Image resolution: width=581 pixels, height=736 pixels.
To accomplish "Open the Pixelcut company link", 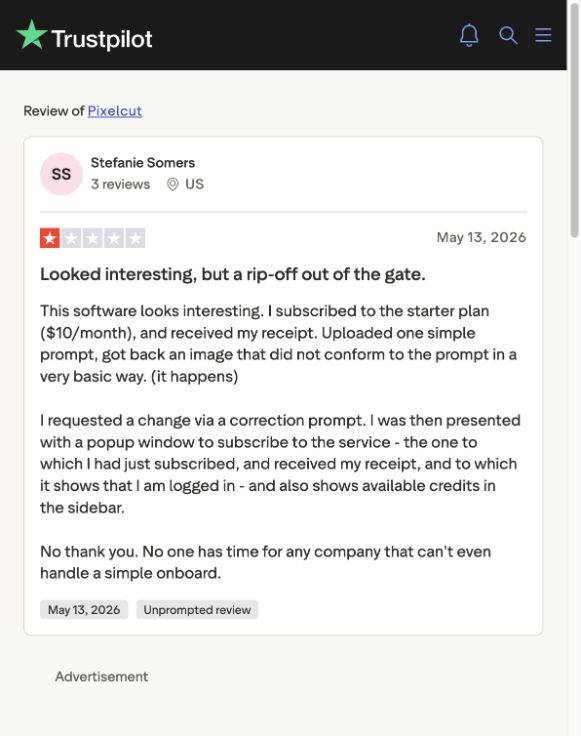I will (115, 111).
